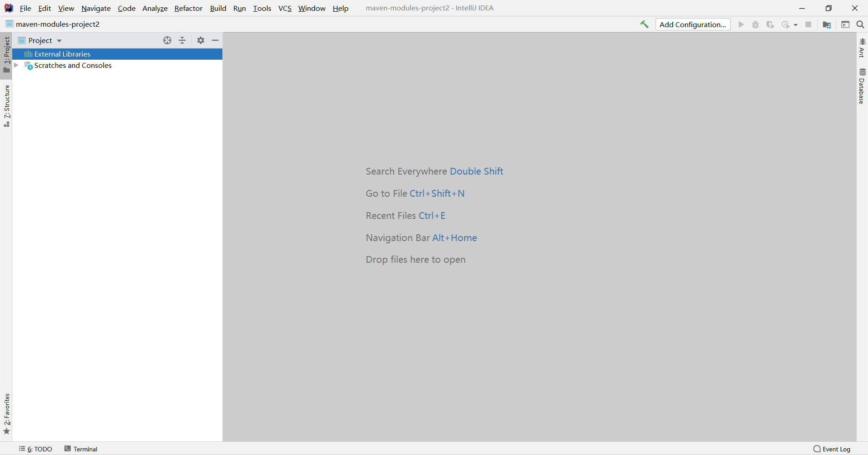Click the Build Project hammer icon

(x=644, y=24)
